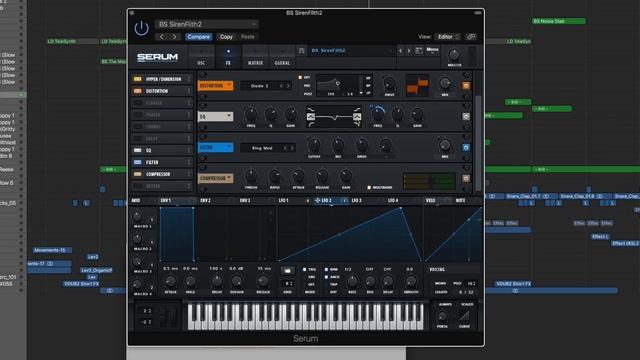Click the link icon beside View Editor
Screen dimensions: 640x360
click(x=471, y=37)
